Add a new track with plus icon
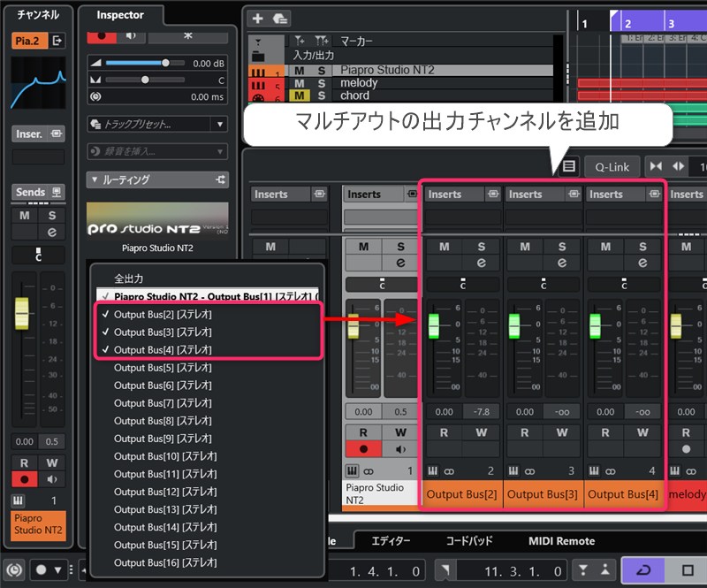This screenshot has width=707, height=588. (x=257, y=19)
